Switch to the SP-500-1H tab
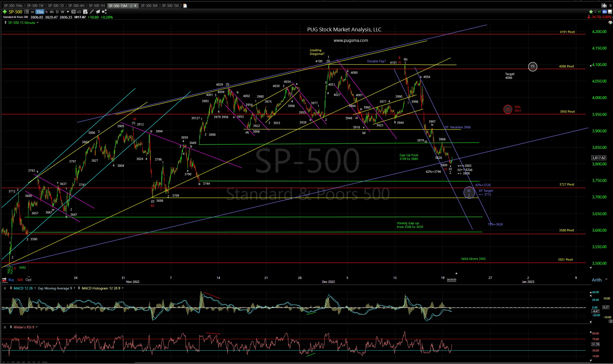 point(97,5)
